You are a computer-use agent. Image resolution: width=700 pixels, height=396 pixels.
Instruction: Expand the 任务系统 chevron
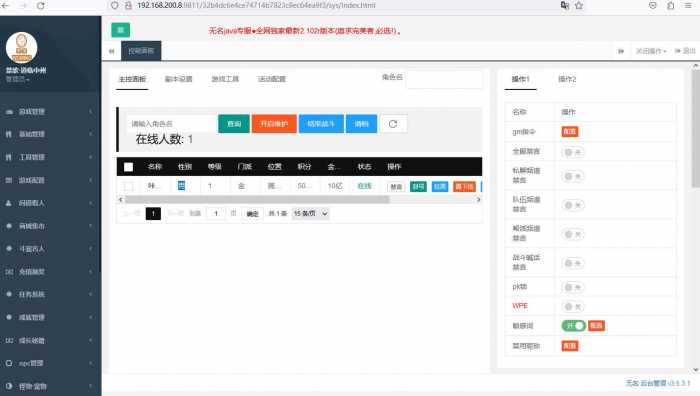pyautogui.click(x=91, y=294)
